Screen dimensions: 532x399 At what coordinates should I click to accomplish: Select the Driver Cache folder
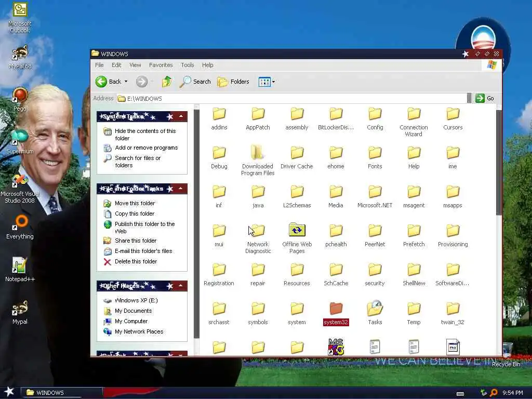click(297, 157)
